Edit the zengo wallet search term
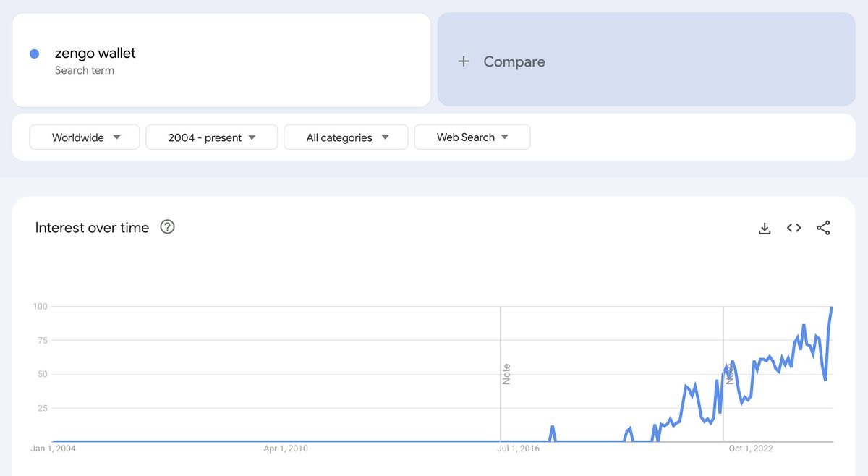 [95, 53]
